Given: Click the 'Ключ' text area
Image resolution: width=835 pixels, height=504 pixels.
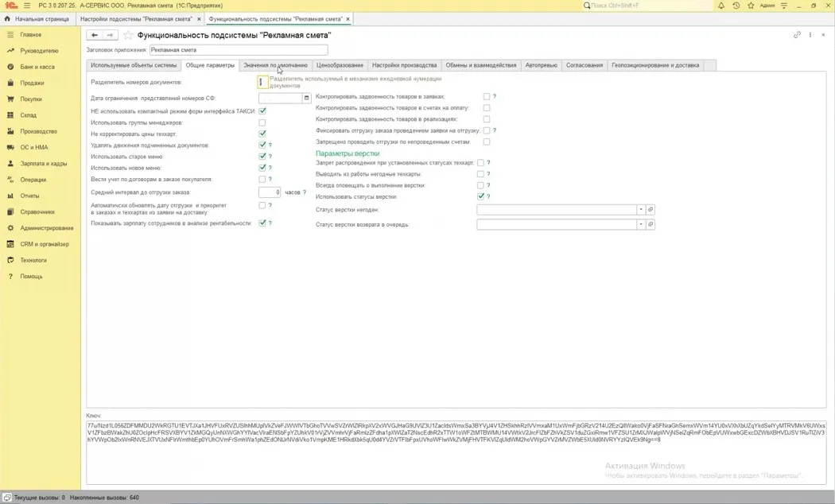Looking at the screenshot, I should [x=456, y=452].
